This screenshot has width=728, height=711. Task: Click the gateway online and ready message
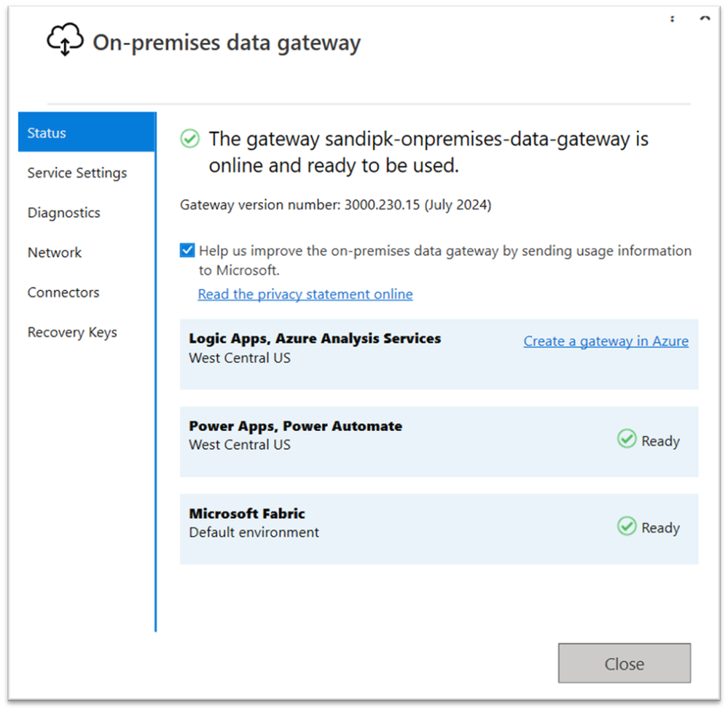pos(428,152)
